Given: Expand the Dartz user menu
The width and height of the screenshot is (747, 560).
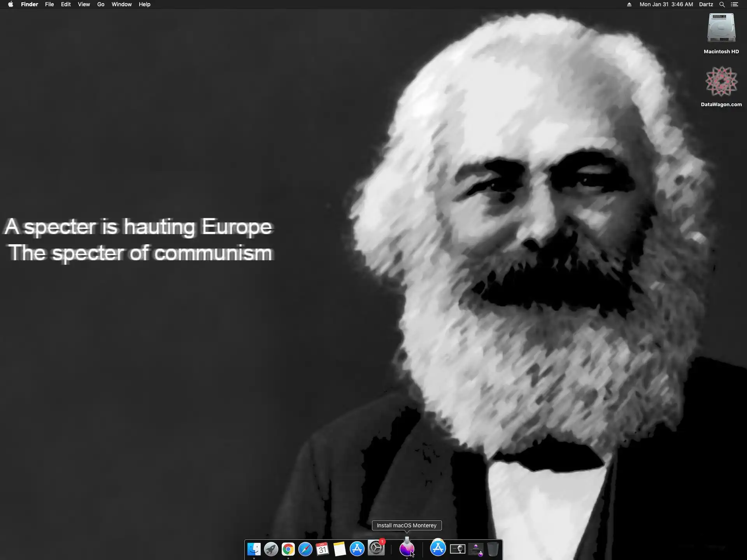Looking at the screenshot, I should point(706,4).
